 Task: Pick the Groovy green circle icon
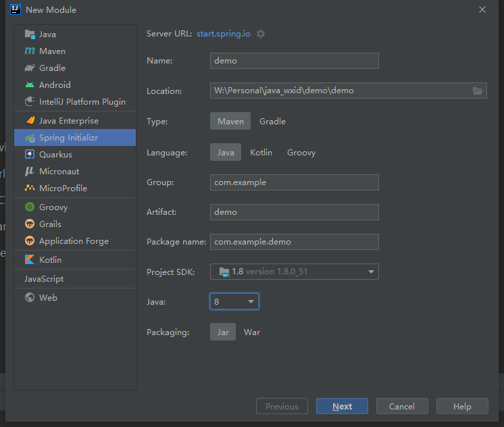pos(30,207)
